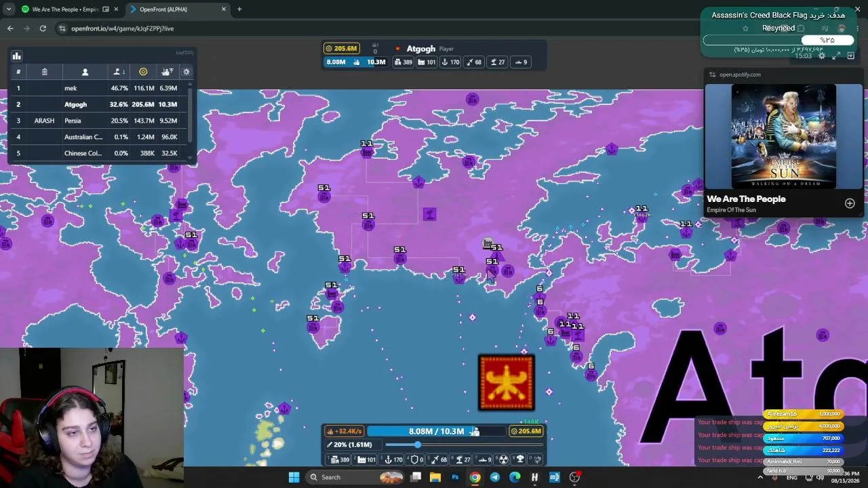Click the troops population bar 8.08M / 10.3M

coord(436,431)
